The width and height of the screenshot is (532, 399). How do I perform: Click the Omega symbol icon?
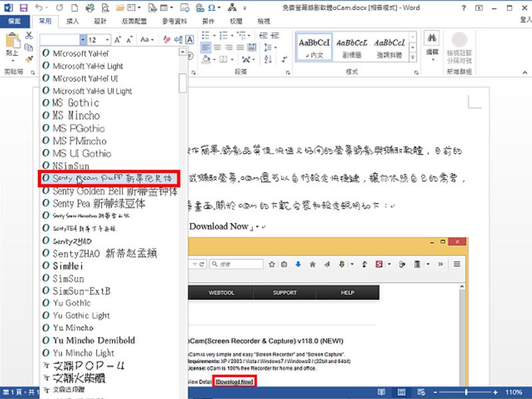pos(211,7)
